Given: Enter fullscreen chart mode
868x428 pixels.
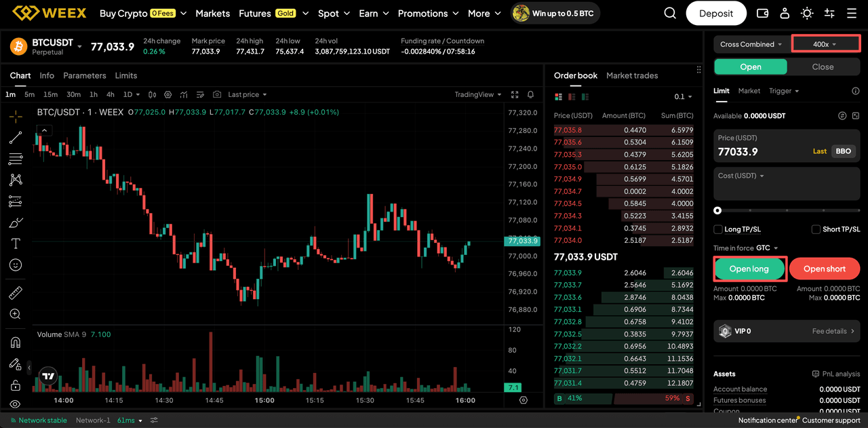Looking at the screenshot, I should pyautogui.click(x=515, y=94).
